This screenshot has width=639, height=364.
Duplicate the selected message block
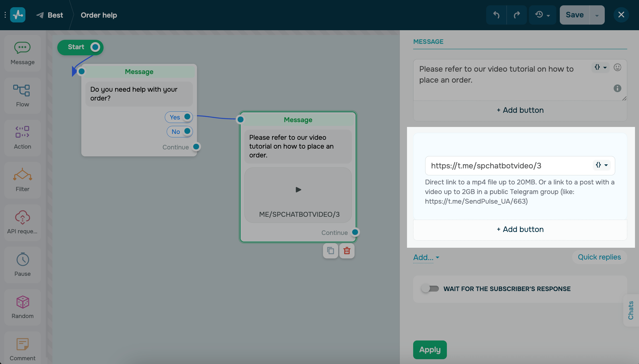(330, 251)
